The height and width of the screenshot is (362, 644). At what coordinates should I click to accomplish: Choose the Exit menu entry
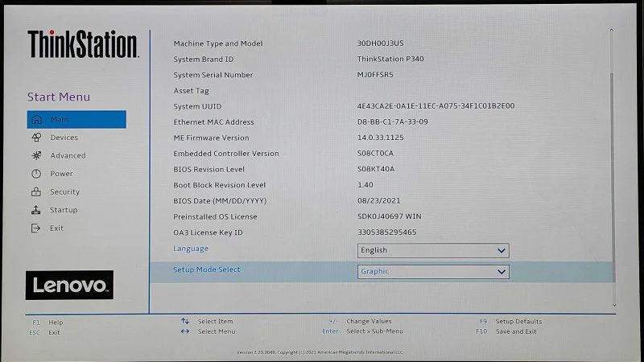56,228
